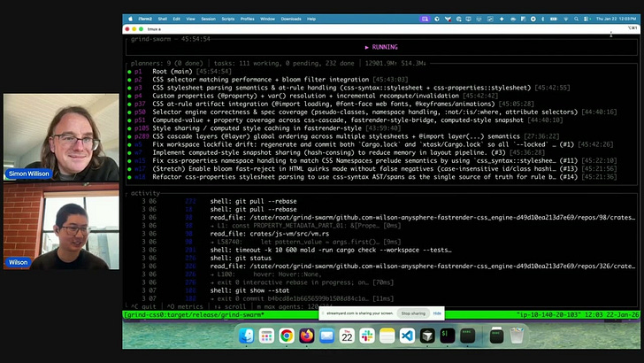Click the date and time in menu bar

pos(617,19)
